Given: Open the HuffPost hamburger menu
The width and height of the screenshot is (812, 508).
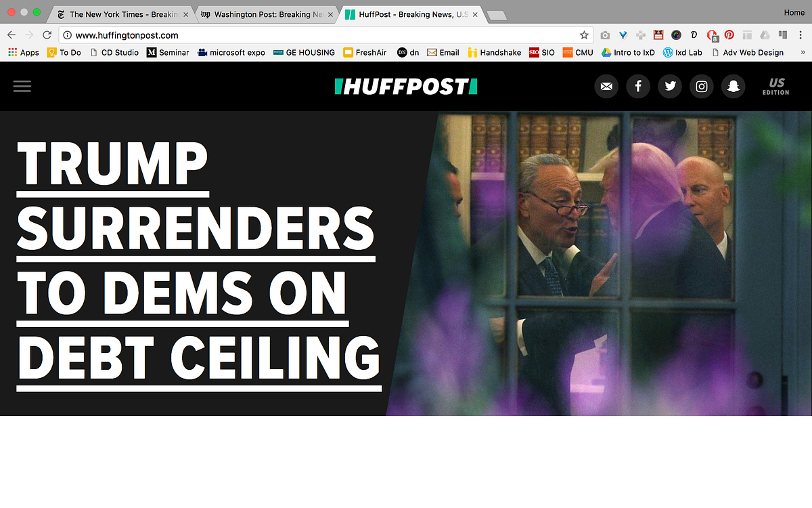Looking at the screenshot, I should point(22,86).
